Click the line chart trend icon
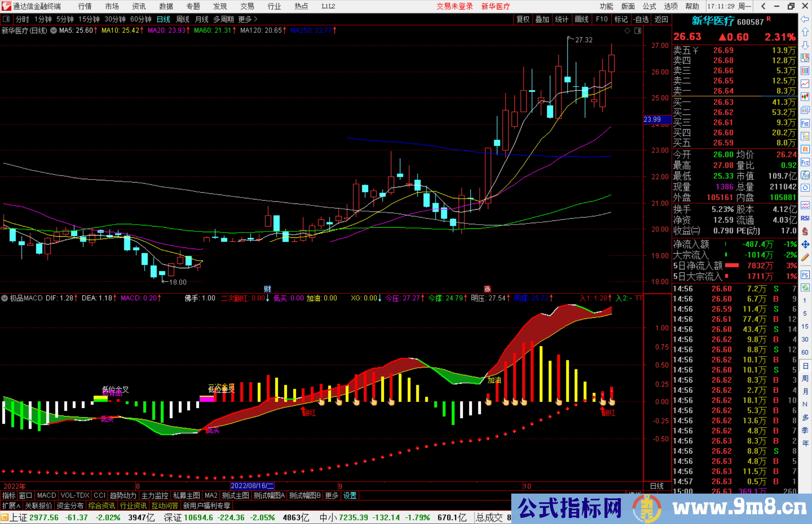Viewport: 812px width, 524px height. click(x=805, y=84)
